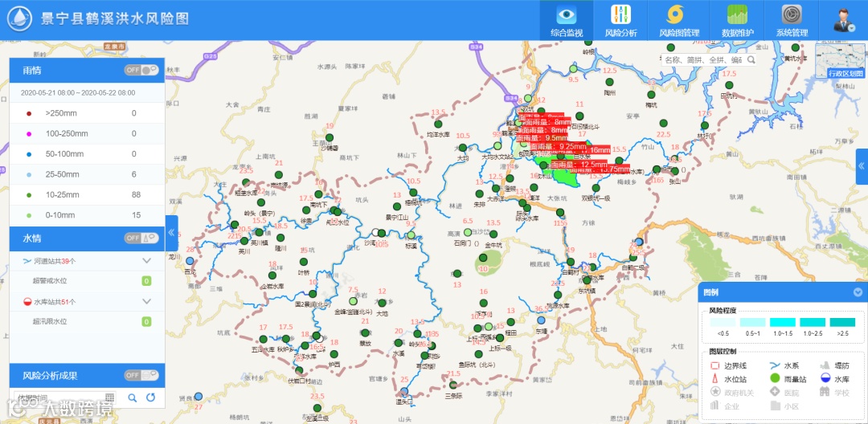Click the 10-25mm rainfall row
The image size is (868, 424).
(88, 195)
